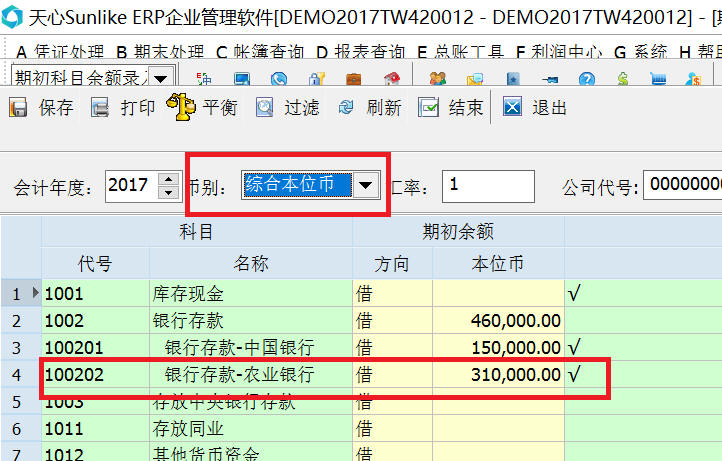This screenshot has width=722, height=461.
Task: Click the two-people group toolbar icon
Action: pos(437,79)
